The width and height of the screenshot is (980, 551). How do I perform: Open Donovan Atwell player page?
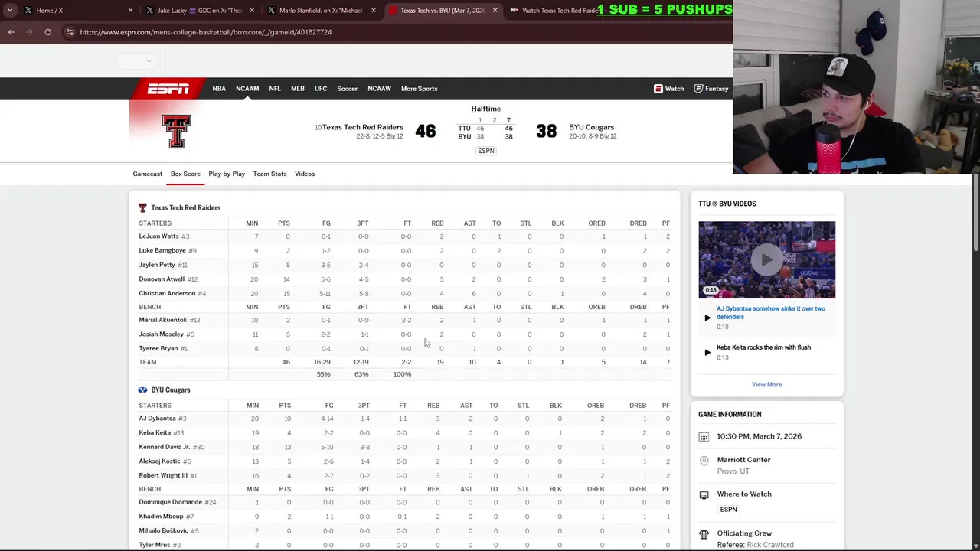click(x=162, y=279)
